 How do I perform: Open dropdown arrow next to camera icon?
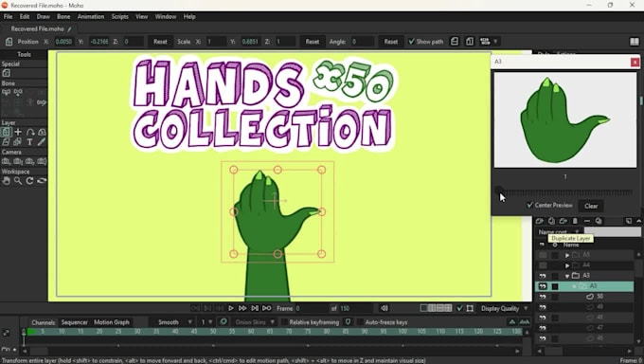click(495, 42)
